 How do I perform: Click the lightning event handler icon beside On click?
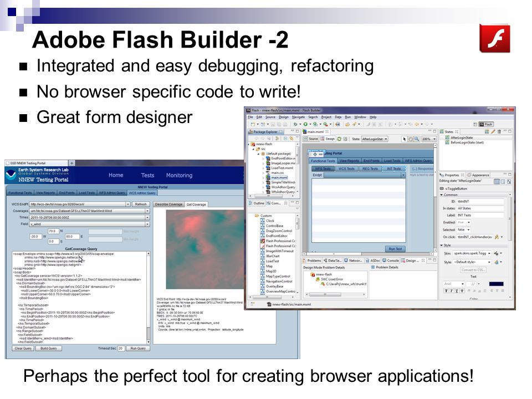497,237
